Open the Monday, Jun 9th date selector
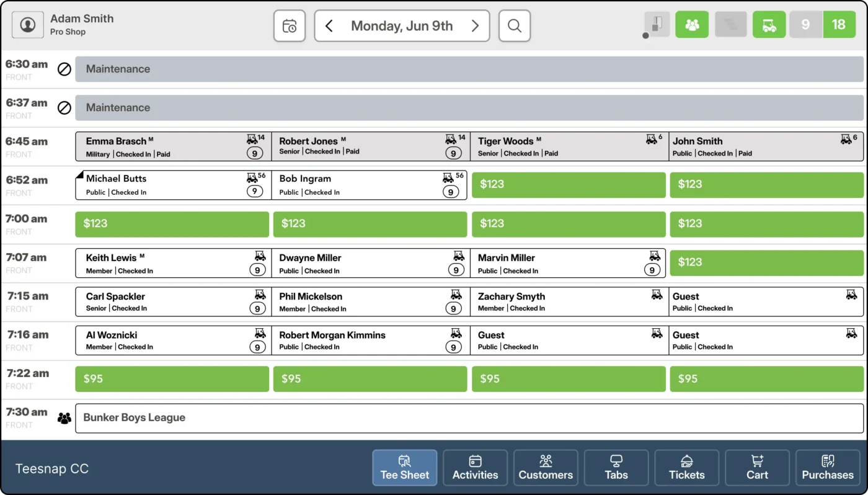 coord(402,26)
